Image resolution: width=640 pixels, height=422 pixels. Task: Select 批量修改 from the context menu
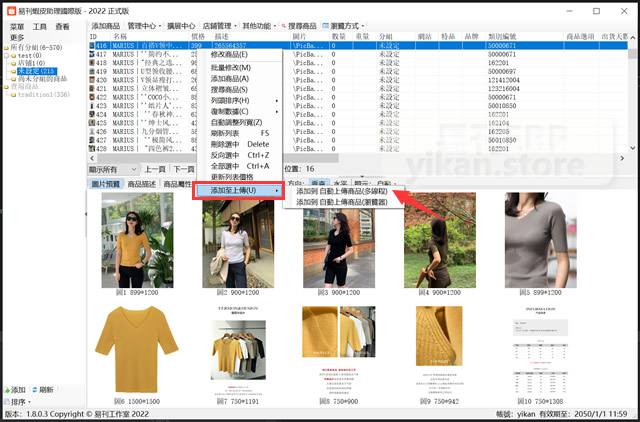[230, 67]
